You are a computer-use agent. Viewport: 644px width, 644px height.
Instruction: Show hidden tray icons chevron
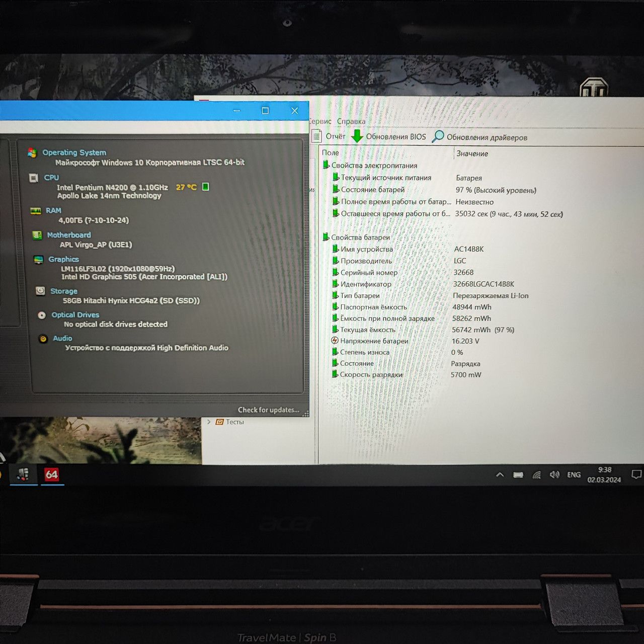click(500, 474)
